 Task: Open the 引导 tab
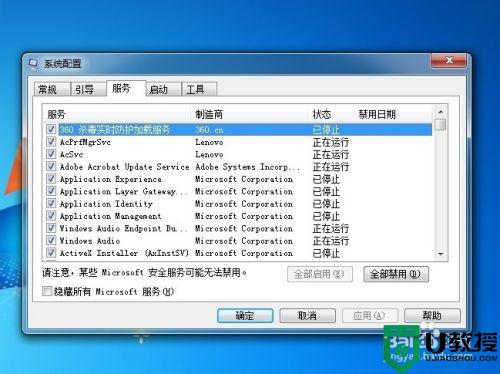point(88,90)
